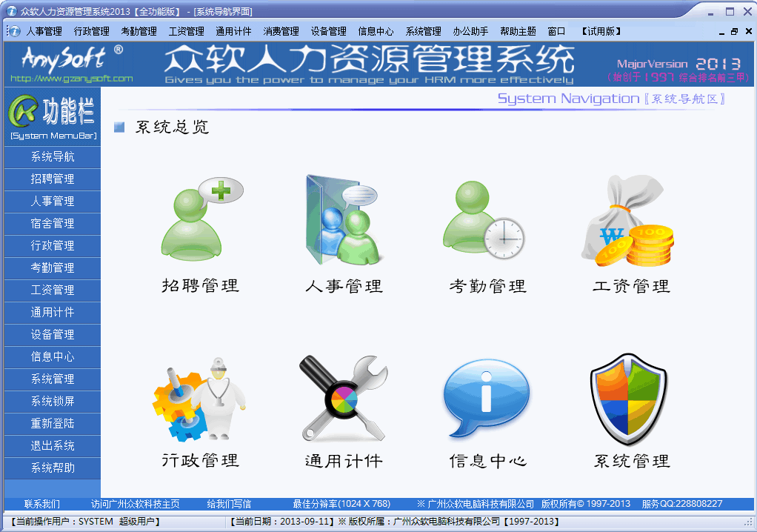The image size is (757, 532).
Task: Click the 当前操作用户：SYSTEM status text
Action: pyautogui.click(x=85, y=522)
